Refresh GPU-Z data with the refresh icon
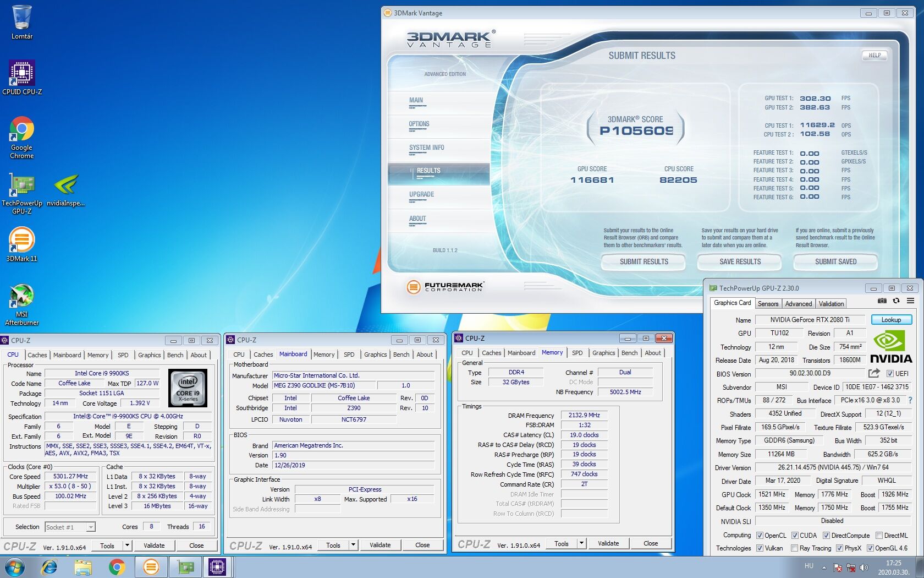 [x=896, y=301]
